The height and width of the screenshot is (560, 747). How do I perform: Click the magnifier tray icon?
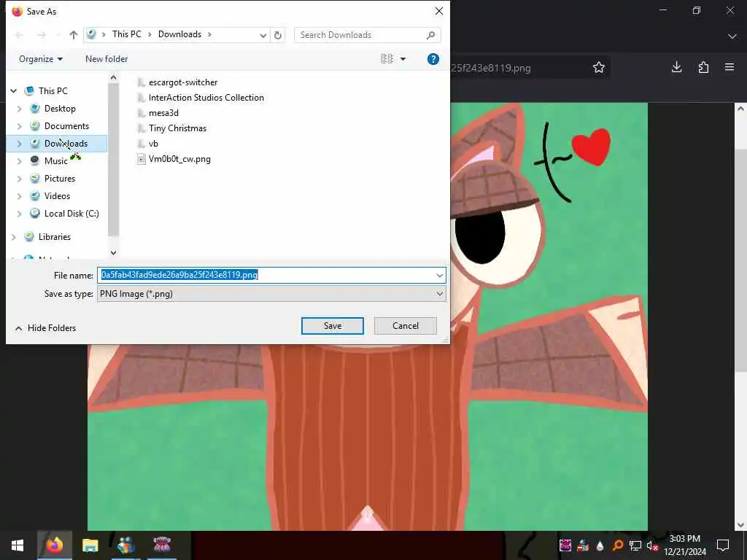click(617, 545)
